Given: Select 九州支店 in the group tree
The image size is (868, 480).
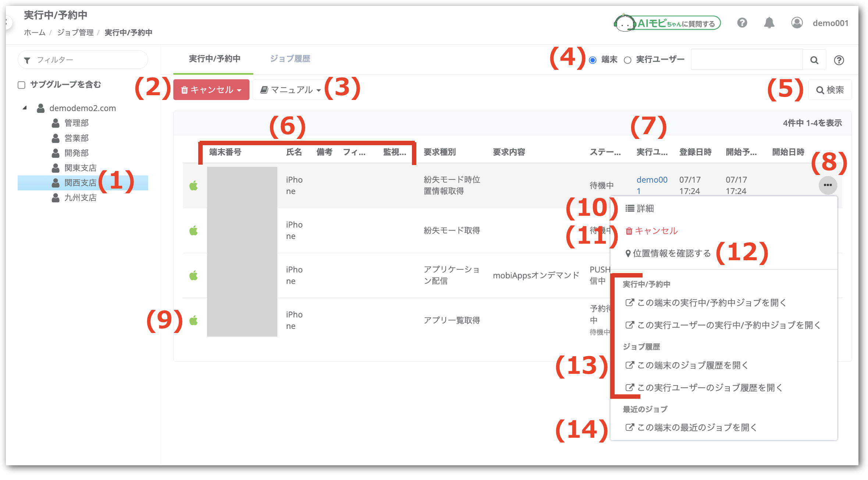Looking at the screenshot, I should (80, 198).
